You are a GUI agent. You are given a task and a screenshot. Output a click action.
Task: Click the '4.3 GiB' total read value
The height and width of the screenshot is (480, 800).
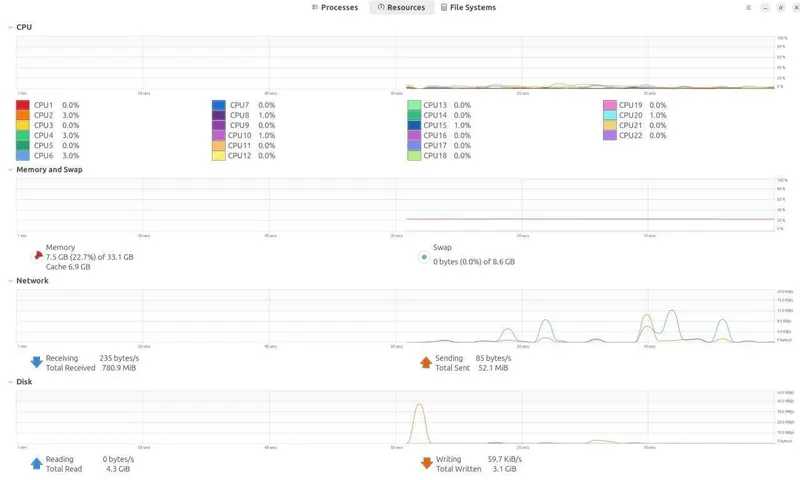(118, 469)
